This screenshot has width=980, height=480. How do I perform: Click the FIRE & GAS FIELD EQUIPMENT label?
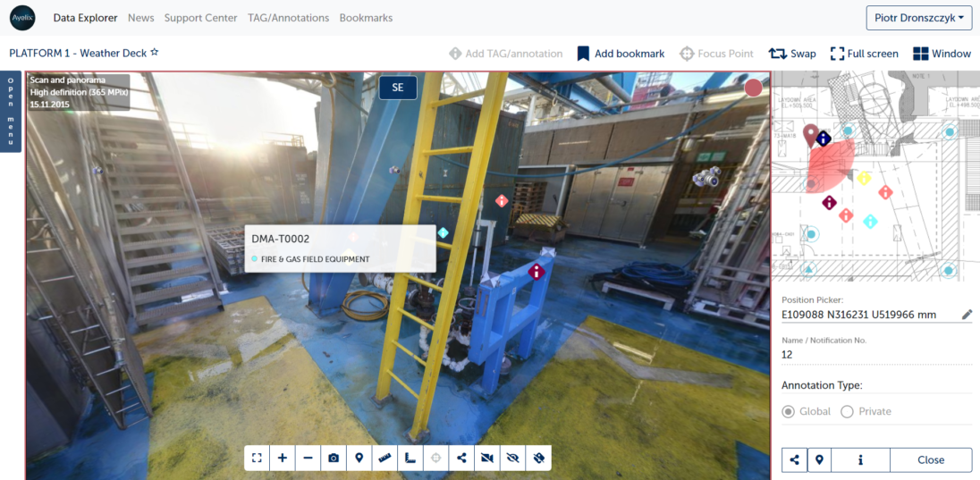tap(315, 258)
